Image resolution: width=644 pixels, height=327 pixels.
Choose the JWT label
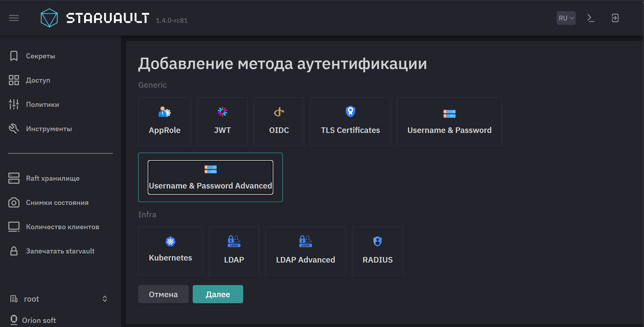pyautogui.click(x=222, y=130)
